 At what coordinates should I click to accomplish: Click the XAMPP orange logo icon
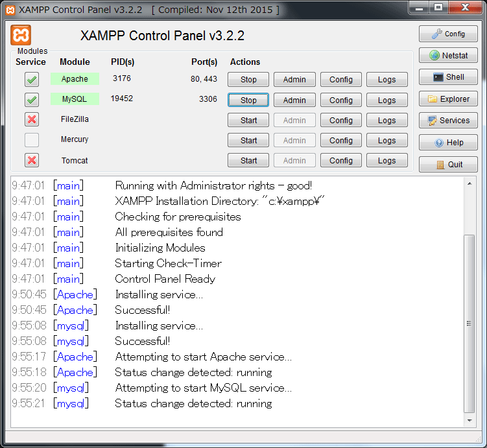coord(21,34)
